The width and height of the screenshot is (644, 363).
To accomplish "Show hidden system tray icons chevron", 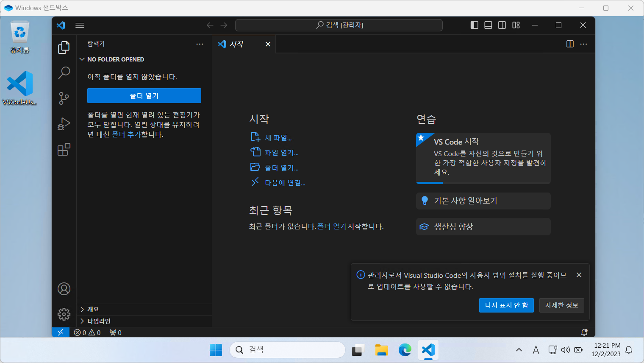I will pos(519,350).
